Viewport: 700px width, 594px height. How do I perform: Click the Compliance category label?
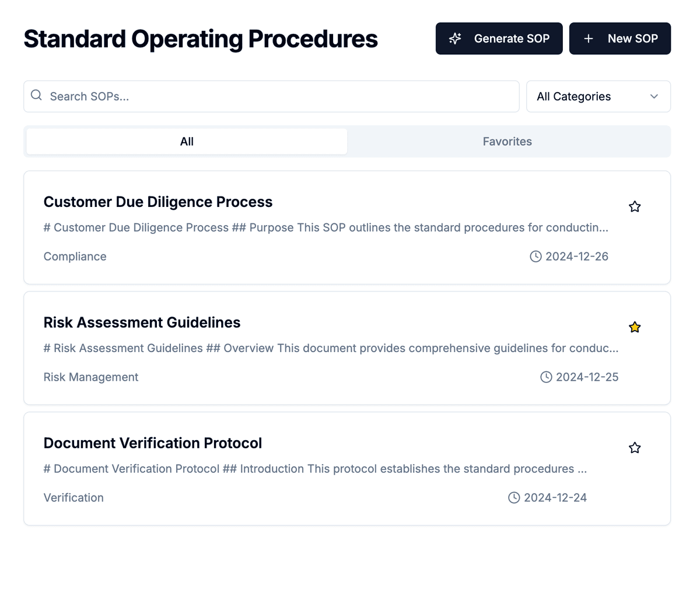pyautogui.click(x=75, y=256)
